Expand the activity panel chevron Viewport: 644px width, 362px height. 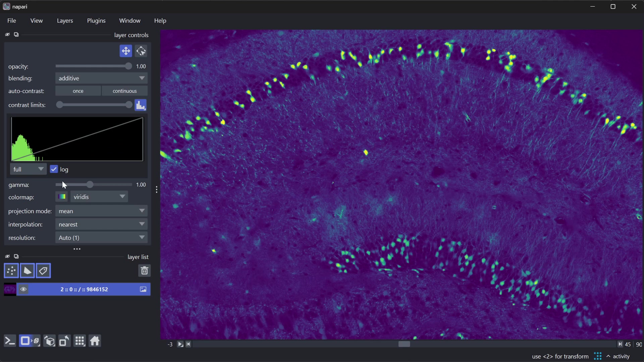608,356
